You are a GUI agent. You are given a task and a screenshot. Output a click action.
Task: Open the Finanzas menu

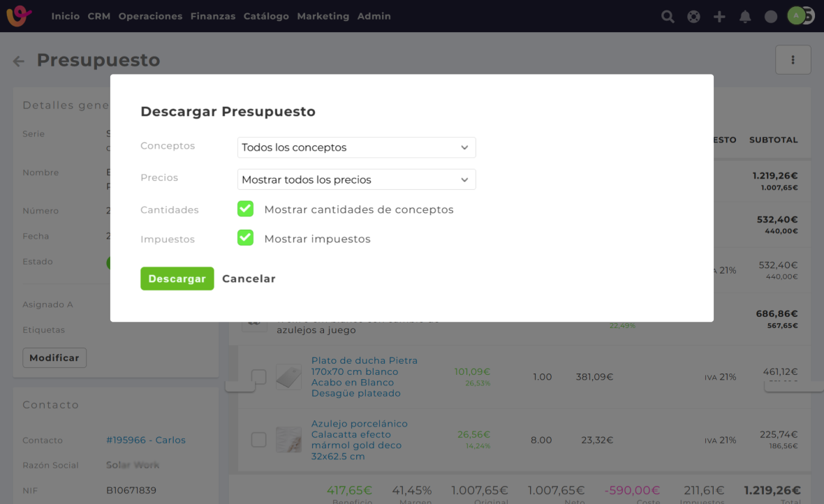tap(212, 16)
